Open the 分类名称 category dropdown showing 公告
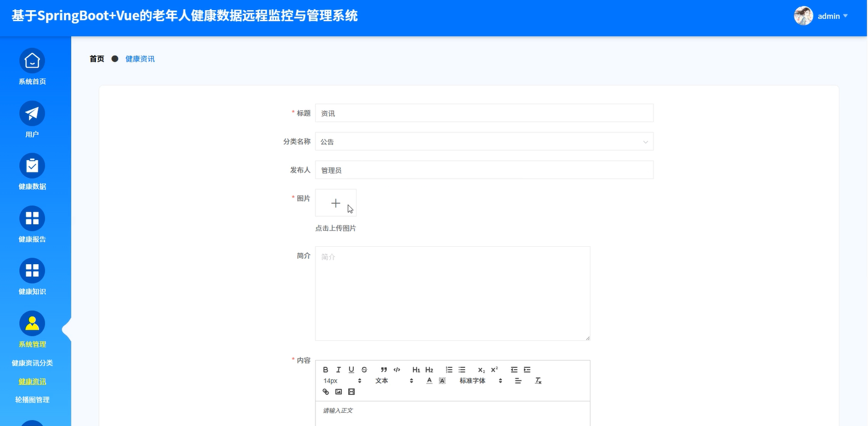The width and height of the screenshot is (868, 426). pos(484,141)
